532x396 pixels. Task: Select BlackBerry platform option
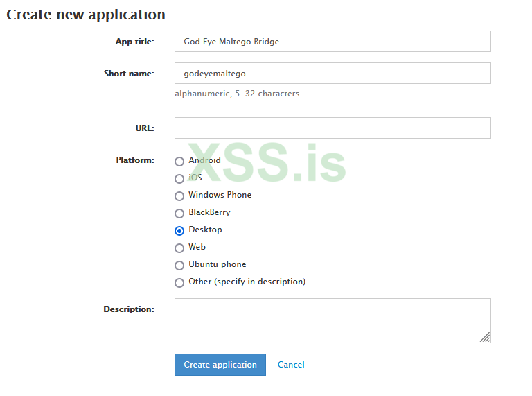[179, 213]
